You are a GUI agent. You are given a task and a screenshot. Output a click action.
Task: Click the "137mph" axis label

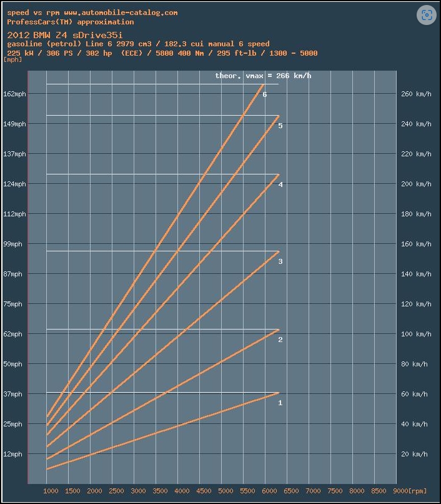point(14,154)
